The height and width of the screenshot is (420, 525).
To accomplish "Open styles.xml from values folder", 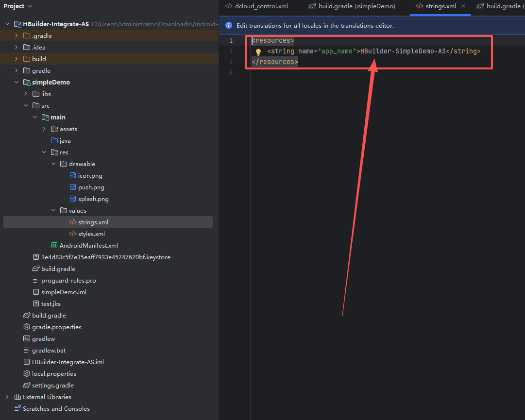I will pos(91,234).
